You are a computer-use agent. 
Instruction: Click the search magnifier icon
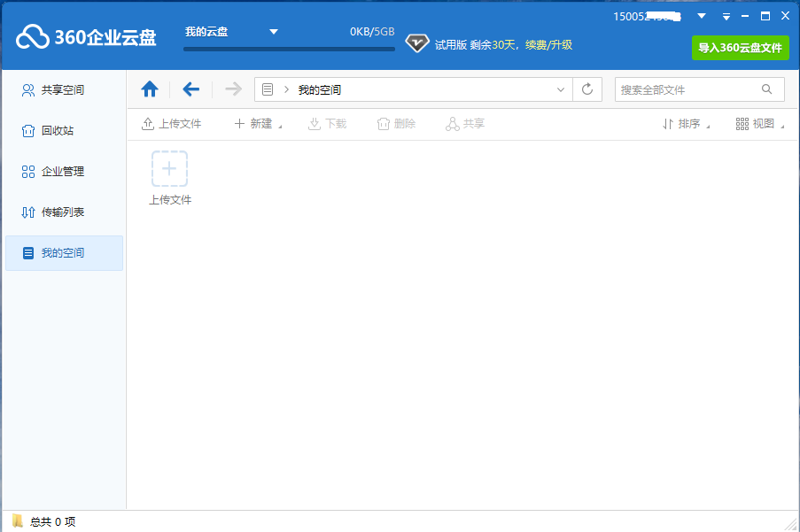(x=767, y=89)
